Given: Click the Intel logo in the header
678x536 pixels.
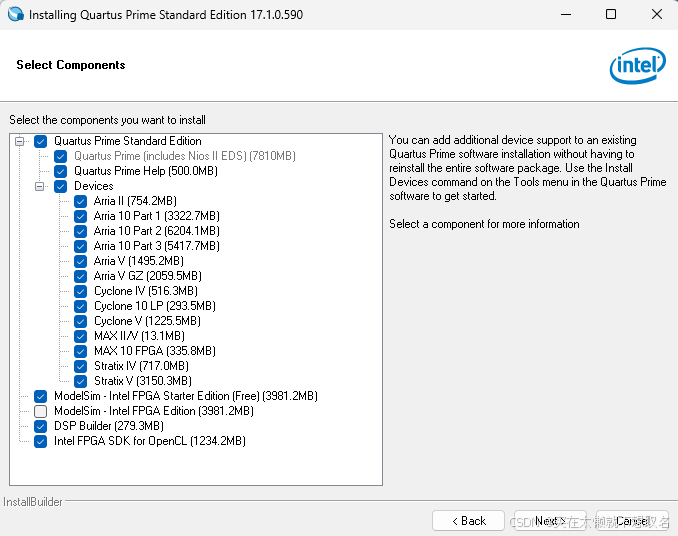Looking at the screenshot, I should pos(638,66).
